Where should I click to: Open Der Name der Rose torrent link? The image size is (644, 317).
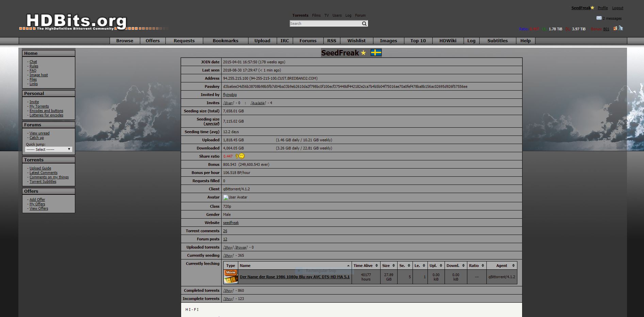[x=294, y=277]
